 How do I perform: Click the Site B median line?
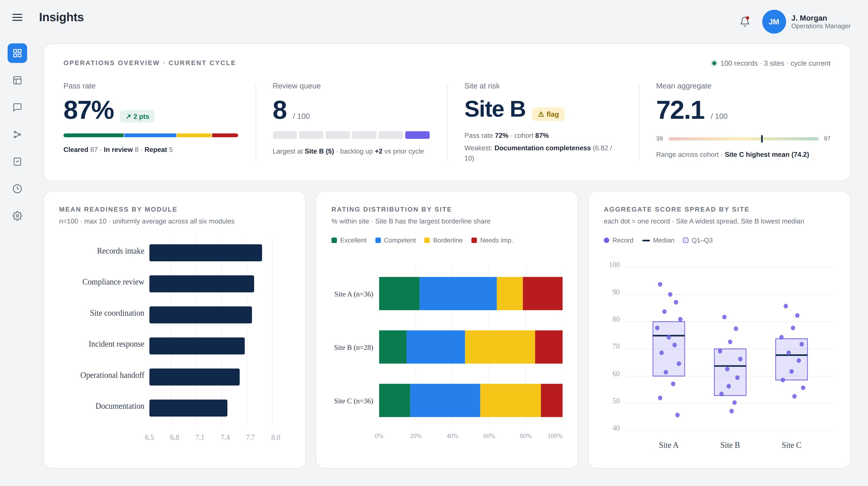click(730, 366)
